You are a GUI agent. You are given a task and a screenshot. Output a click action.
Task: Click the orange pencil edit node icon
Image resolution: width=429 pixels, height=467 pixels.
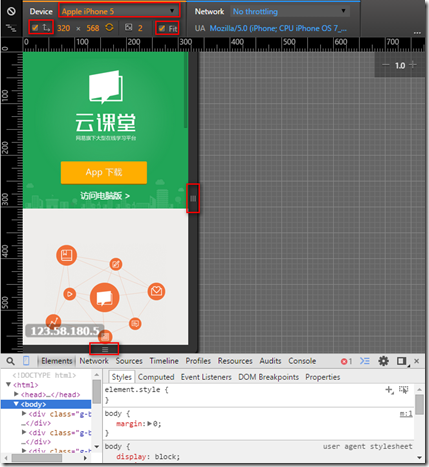click(116, 265)
